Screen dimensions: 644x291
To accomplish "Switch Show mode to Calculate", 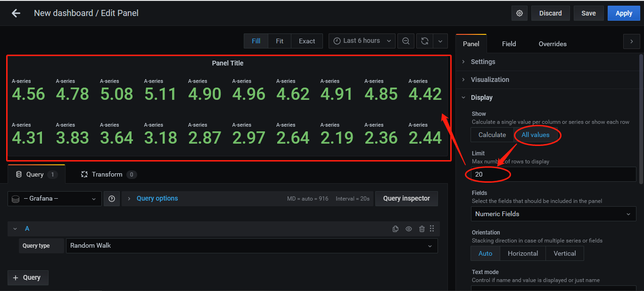I will coord(492,134).
